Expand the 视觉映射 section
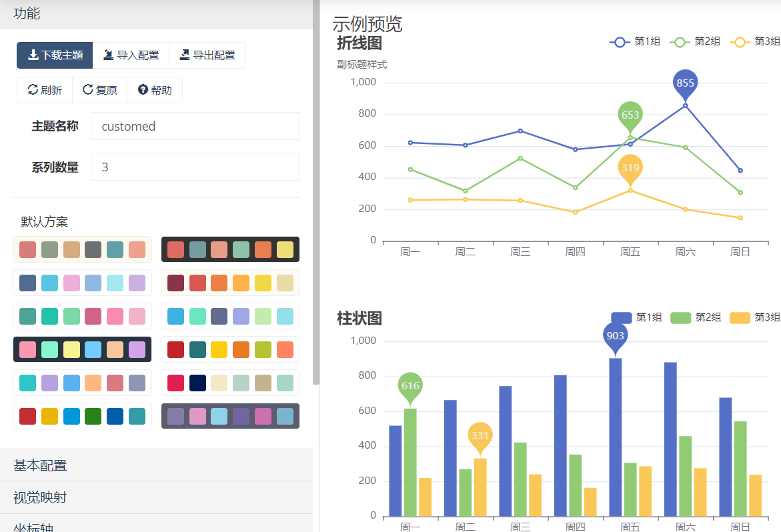 tap(156, 497)
